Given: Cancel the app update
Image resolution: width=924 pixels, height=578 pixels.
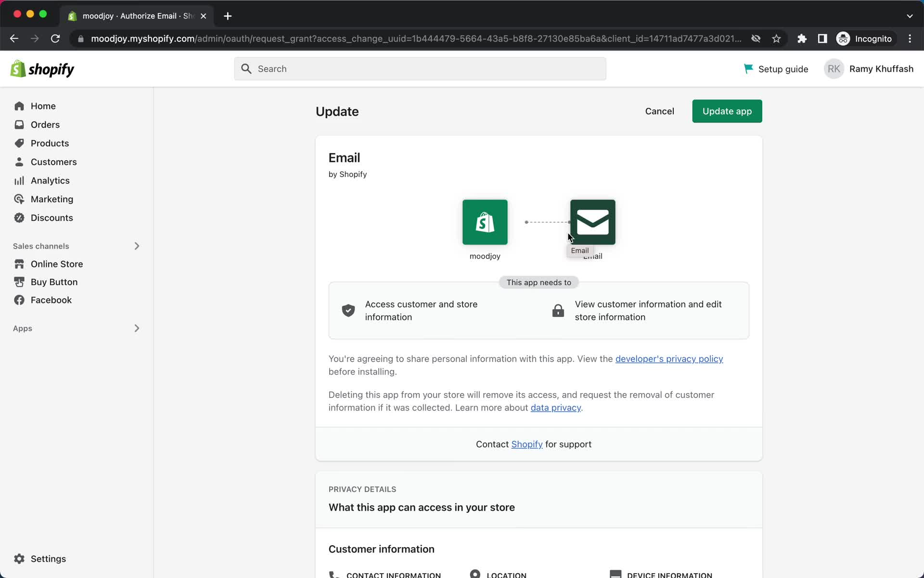Looking at the screenshot, I should point(659,111).
